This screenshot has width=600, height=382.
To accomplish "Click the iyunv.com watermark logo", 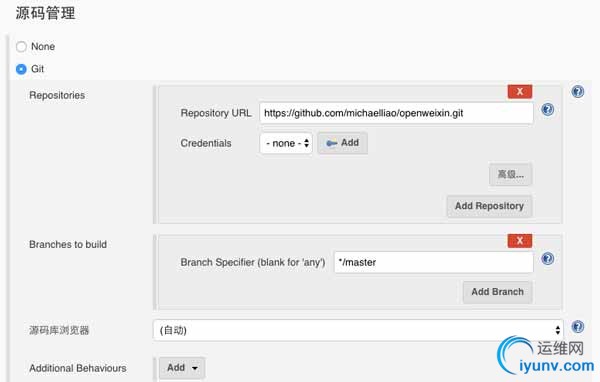I will pyautogui.click(x=546, y=356).
